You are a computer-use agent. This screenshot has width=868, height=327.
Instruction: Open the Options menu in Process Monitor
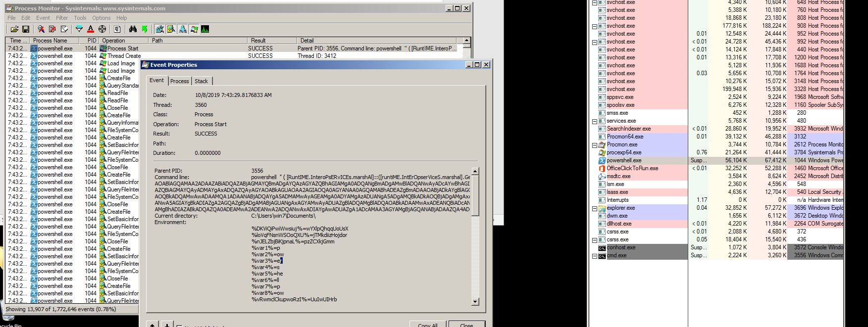pyautogui.click(x=102, y=18)
